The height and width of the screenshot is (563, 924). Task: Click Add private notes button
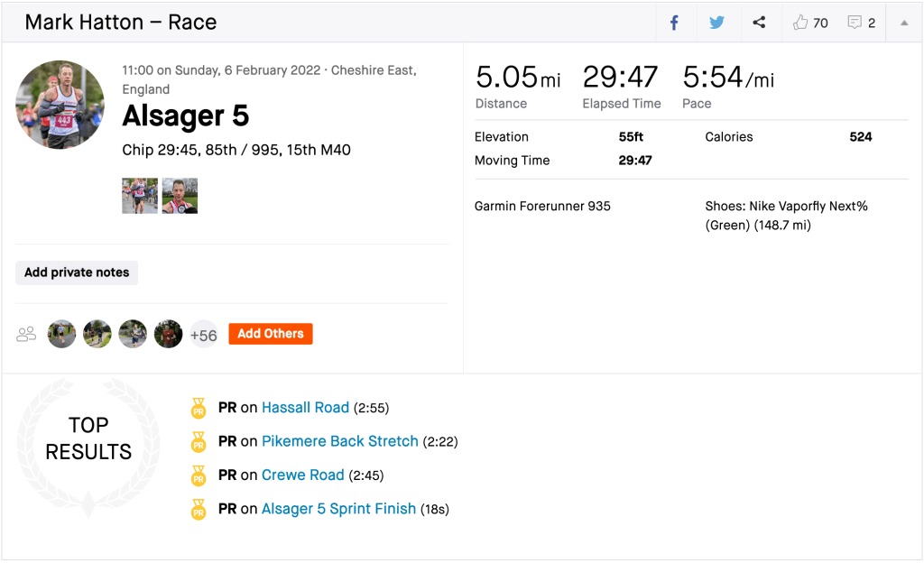tap(77, 272)
